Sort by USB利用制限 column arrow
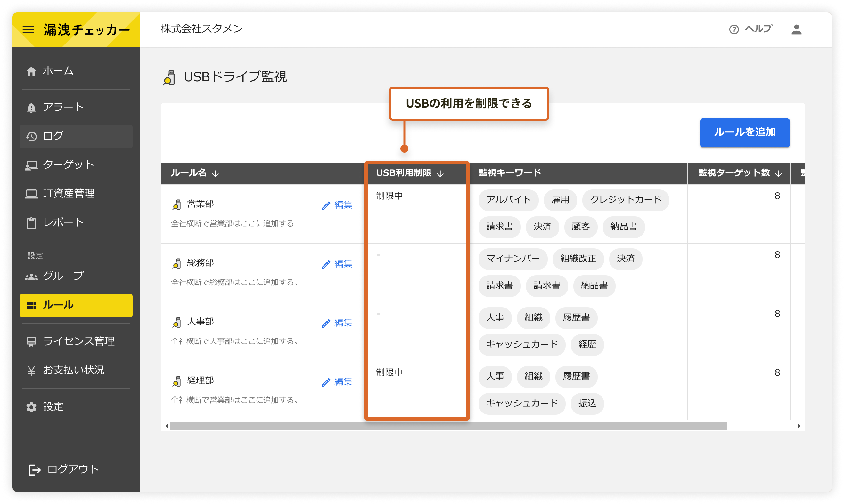The height and width of the screenshot is (504, 844). [x=440, y=173]
